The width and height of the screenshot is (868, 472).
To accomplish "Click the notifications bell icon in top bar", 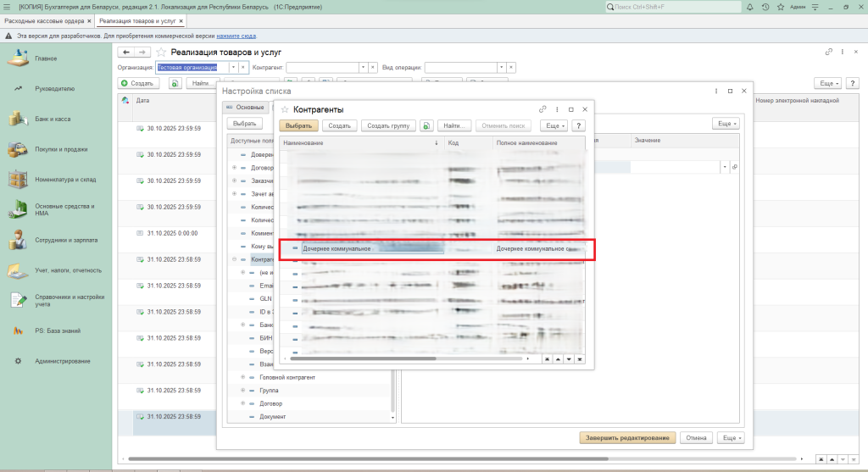I will pos(749,7).
